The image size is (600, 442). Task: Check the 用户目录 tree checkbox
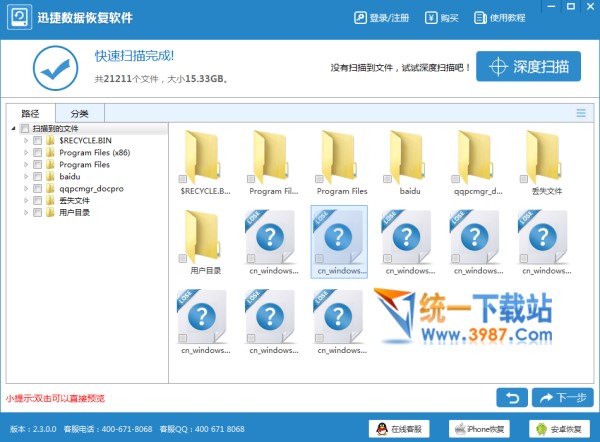(x=38, y=212)
